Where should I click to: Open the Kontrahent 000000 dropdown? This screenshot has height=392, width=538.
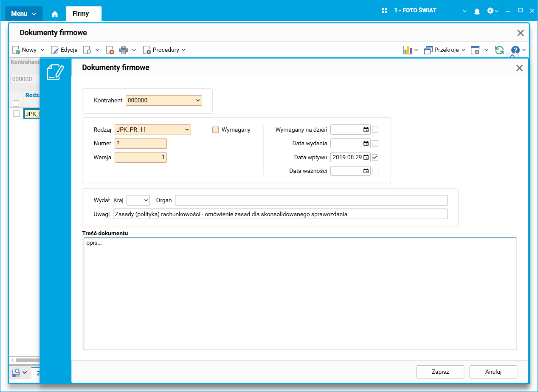[198, 101]
